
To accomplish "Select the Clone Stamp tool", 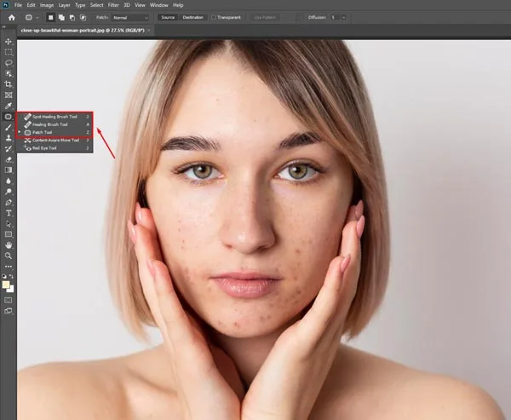I will [x=9, y=138].
